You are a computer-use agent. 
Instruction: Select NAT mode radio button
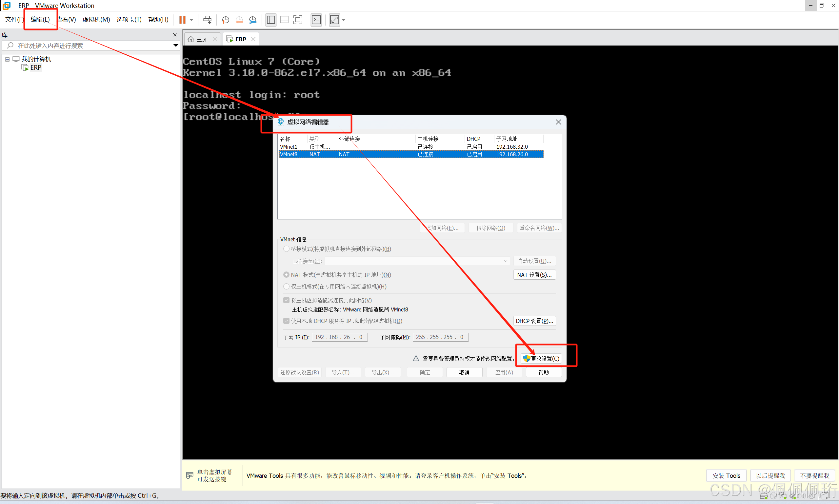(x=286, y=275)
